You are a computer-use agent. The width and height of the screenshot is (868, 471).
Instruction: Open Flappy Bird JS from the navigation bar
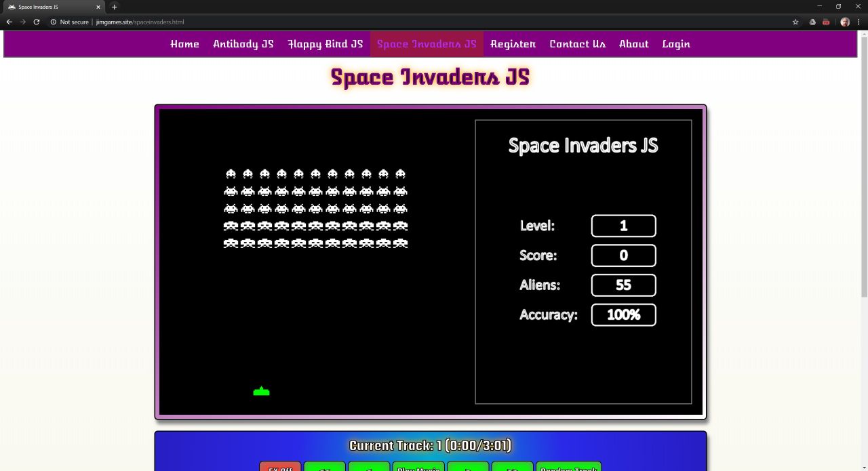pos(325,44)
